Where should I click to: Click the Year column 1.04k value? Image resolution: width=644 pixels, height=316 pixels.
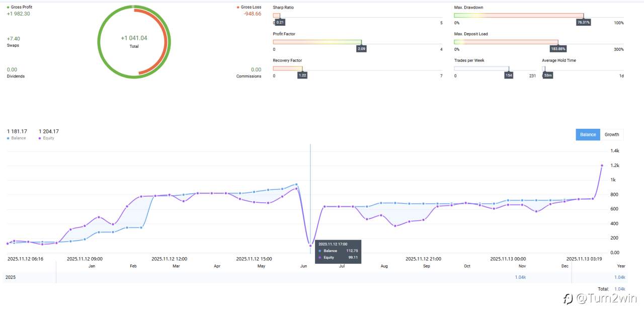619,277
